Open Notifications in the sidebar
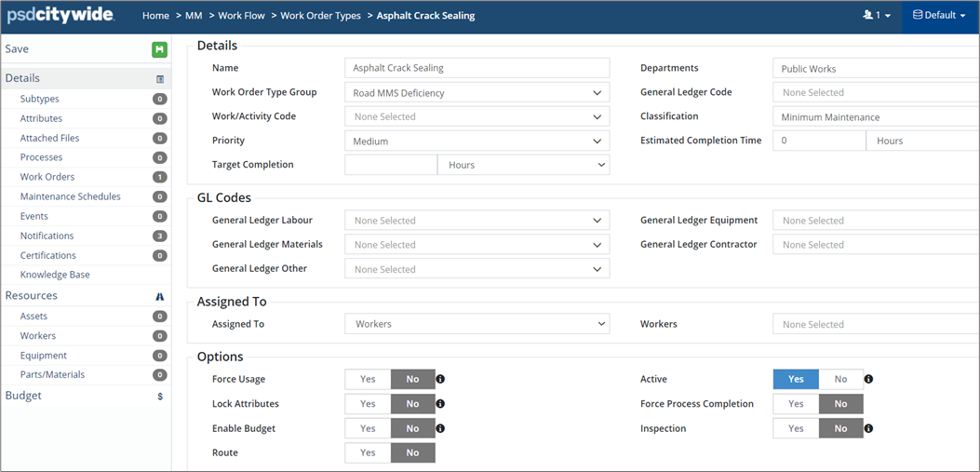This screenshot has width=980, height=472. (47, 236)
